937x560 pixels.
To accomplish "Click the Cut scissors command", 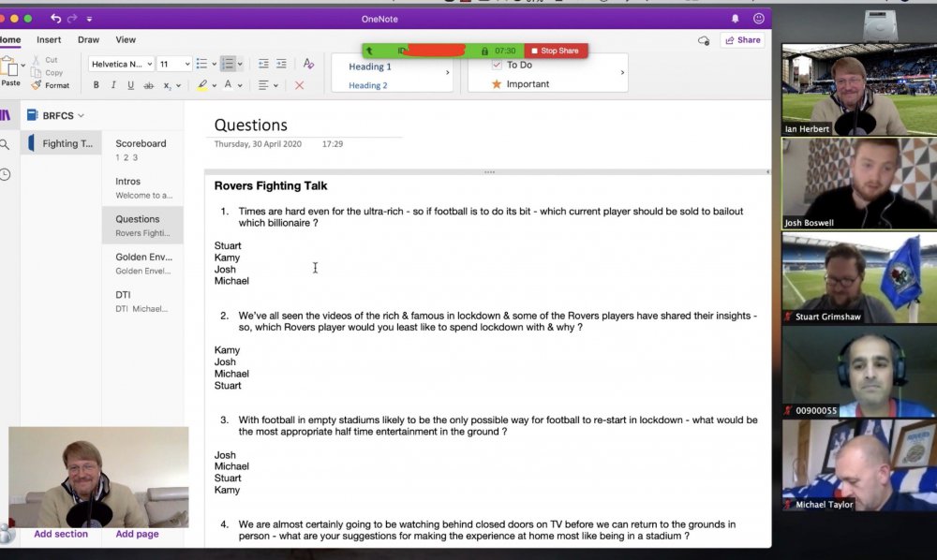I will [45, 60].
